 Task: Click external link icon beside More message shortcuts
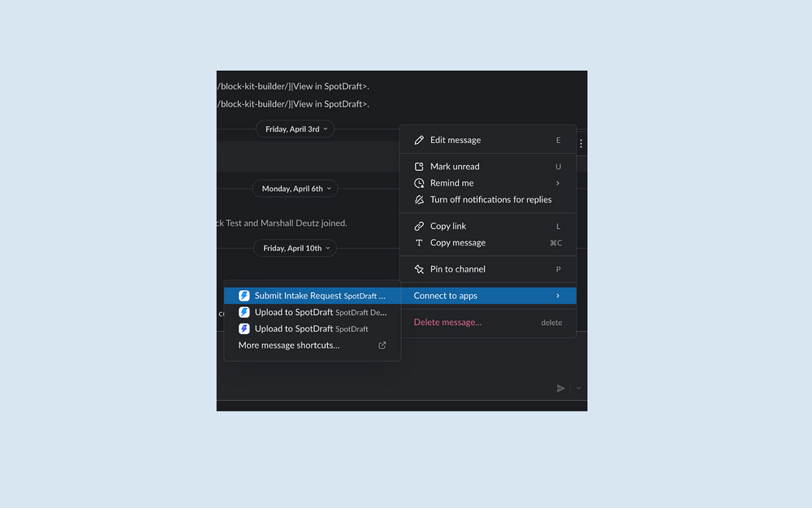pyautogui.click(x=382, y=345)
